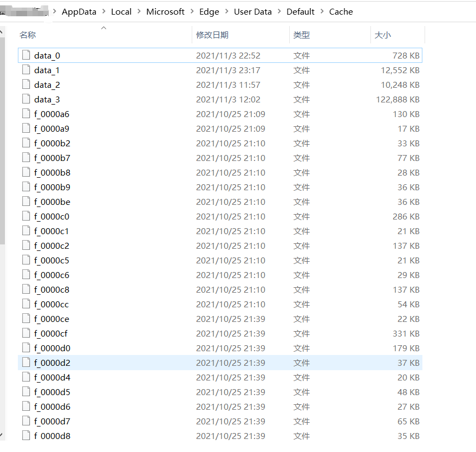Screen dimensions: 476x452
Task: Sort by the 名称 column header
Action: point(105,35)
